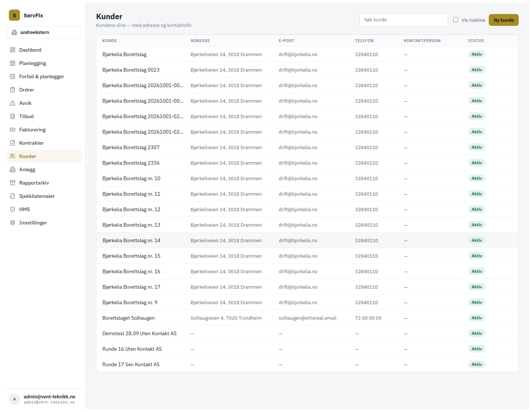Click the Ordrer clipboard icon

point(13,90)
